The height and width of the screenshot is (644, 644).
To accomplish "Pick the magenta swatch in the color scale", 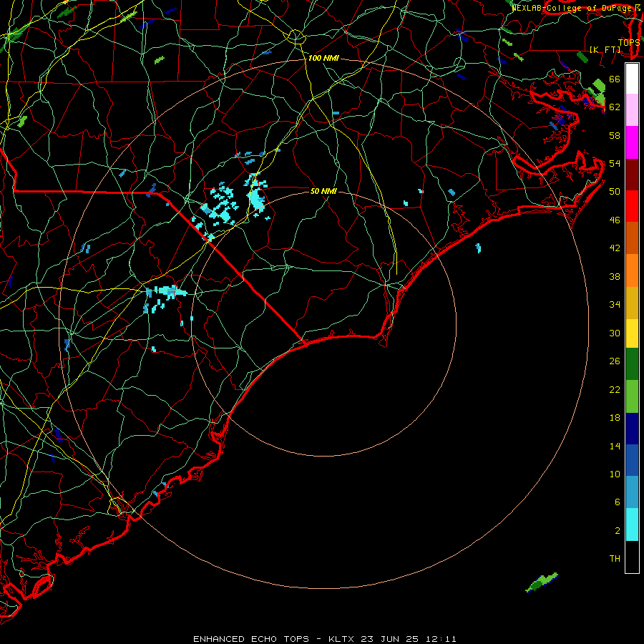I will pyautogui.click(x=632, y=142).
